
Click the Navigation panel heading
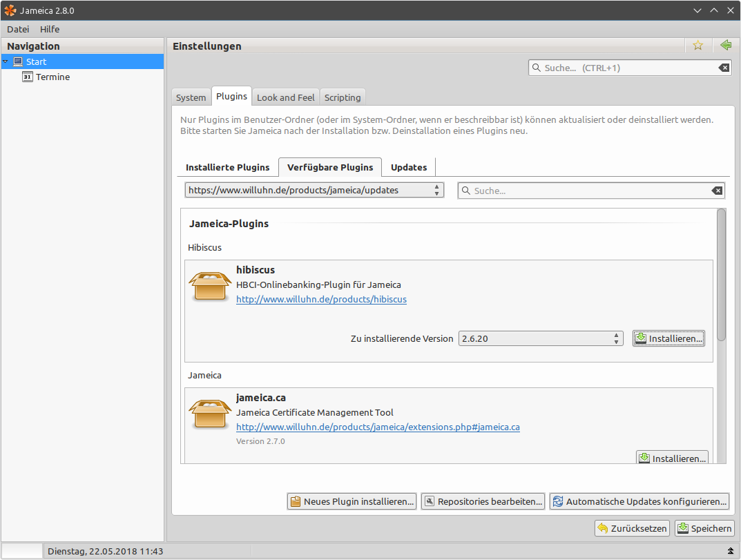click(x=33, y=46)
